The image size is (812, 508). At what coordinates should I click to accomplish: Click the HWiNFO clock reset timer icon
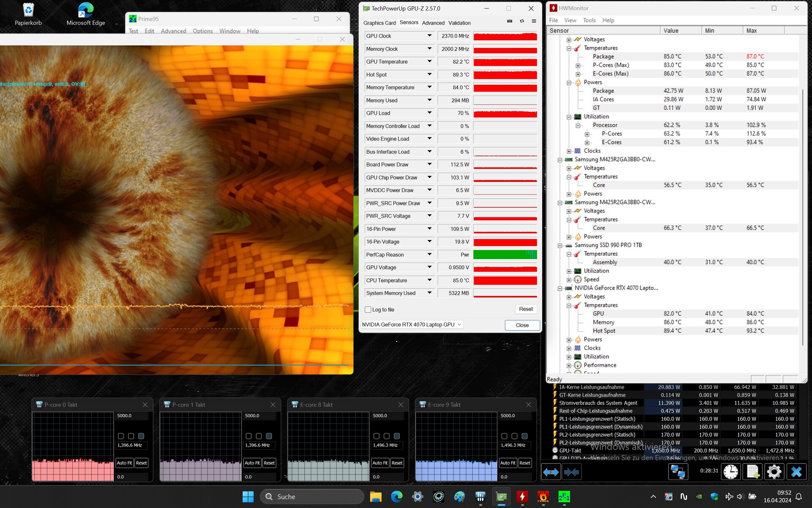pos(731,472)
